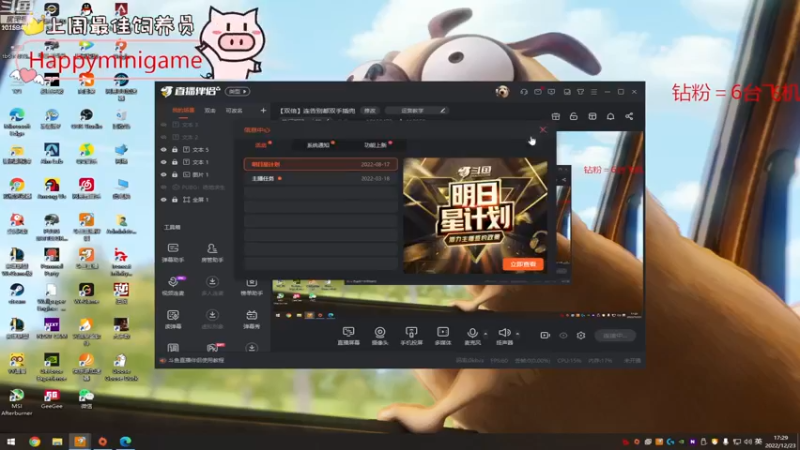Add the 直播屏幕 screen capture source
The width and height of the screenshot is (800, 450).
pos(348,336)
